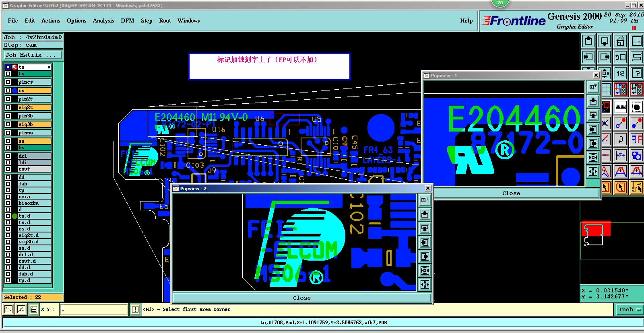Viewport: 644px width, 333px height.
Task: Select the layer name cvia
Action: [x=35, y=197]
